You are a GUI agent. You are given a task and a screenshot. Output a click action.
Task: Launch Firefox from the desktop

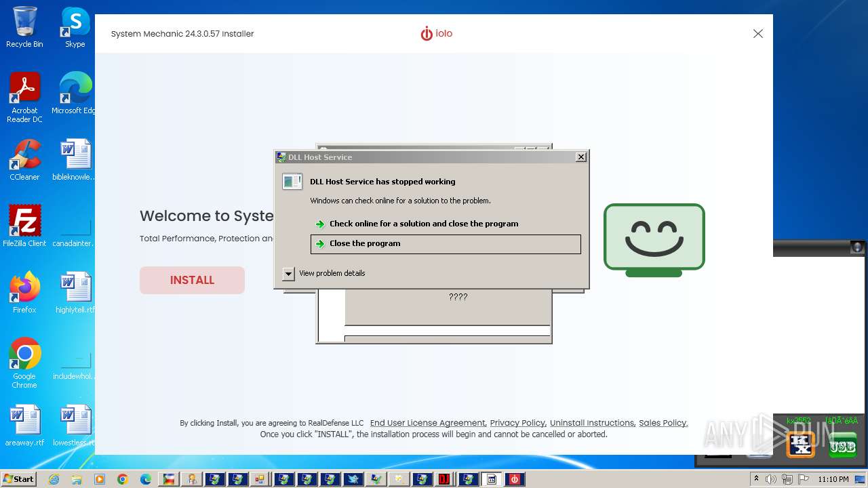pos(24,293)
